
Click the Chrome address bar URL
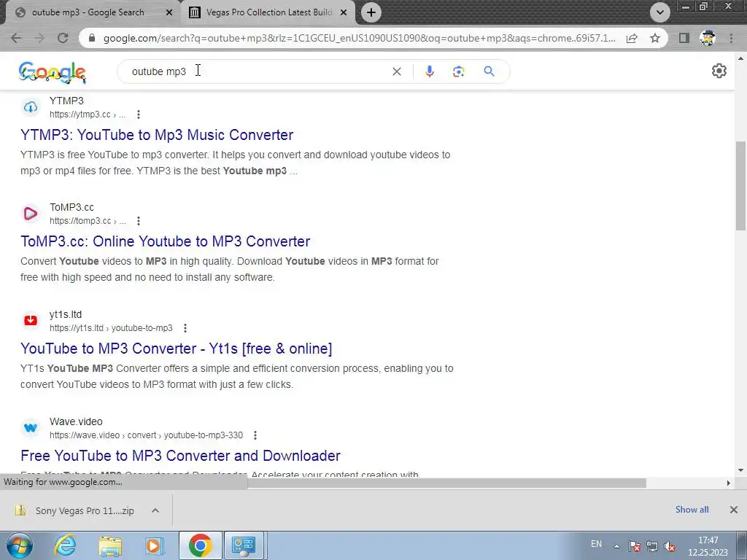tap(359, 38)
